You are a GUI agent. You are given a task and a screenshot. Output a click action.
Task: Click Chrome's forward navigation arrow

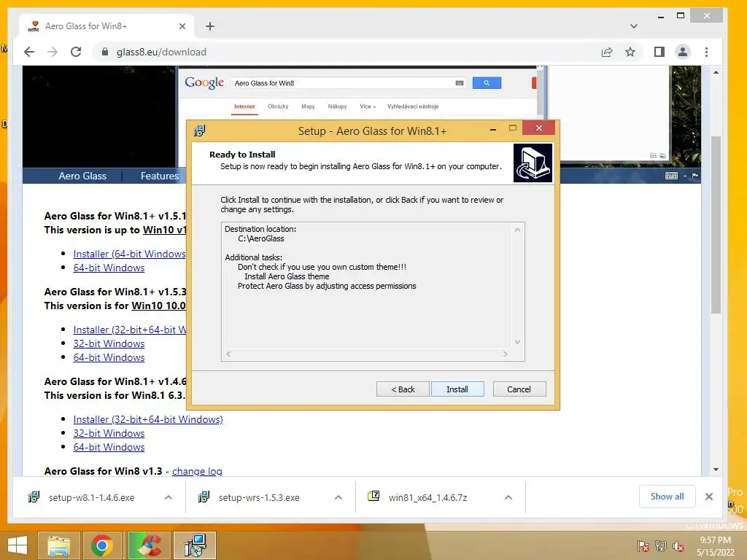pyautogui.click(x=53, y=52)
